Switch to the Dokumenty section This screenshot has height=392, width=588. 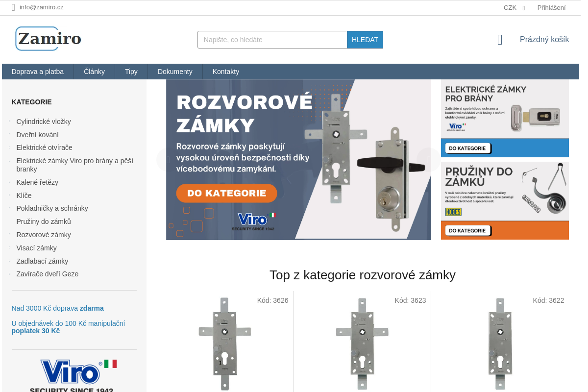click(175, 72)
